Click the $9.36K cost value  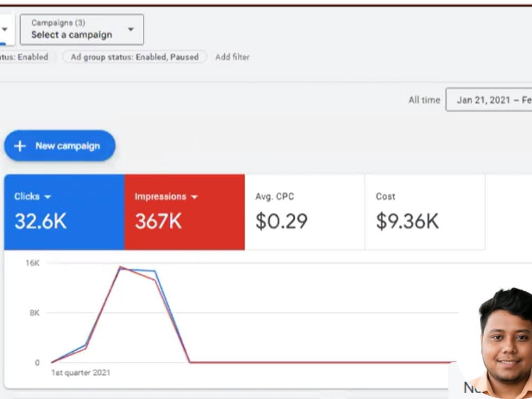[407, 221]
